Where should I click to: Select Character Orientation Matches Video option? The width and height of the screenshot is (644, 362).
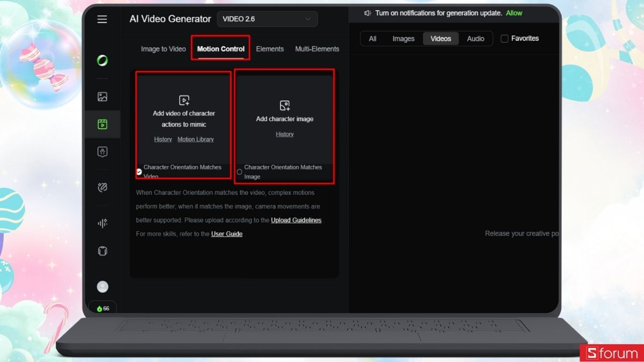(139, 172)
